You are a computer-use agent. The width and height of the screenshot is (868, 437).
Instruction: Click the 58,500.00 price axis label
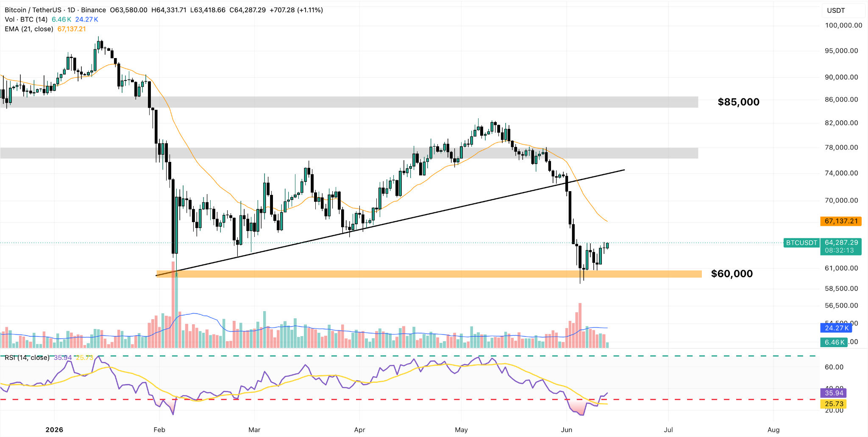[841, 289]
